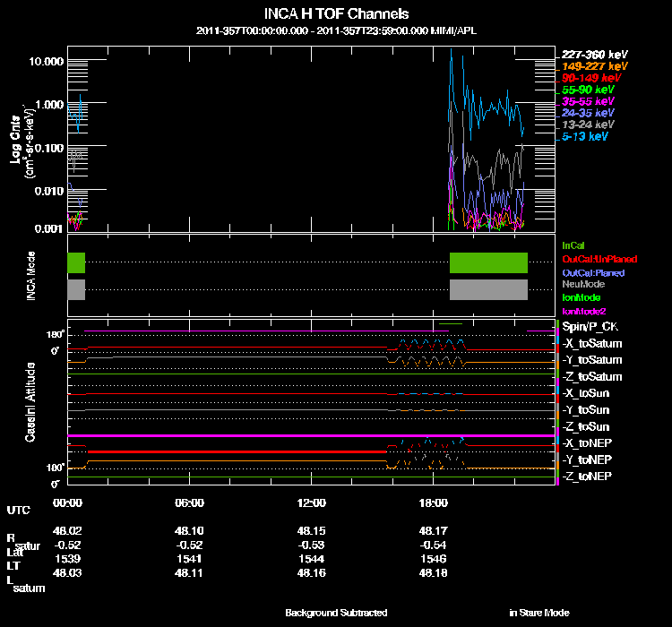Click the InCal mode legend label
The width and height of the screenshot is (672, 627).
[573, 245]
